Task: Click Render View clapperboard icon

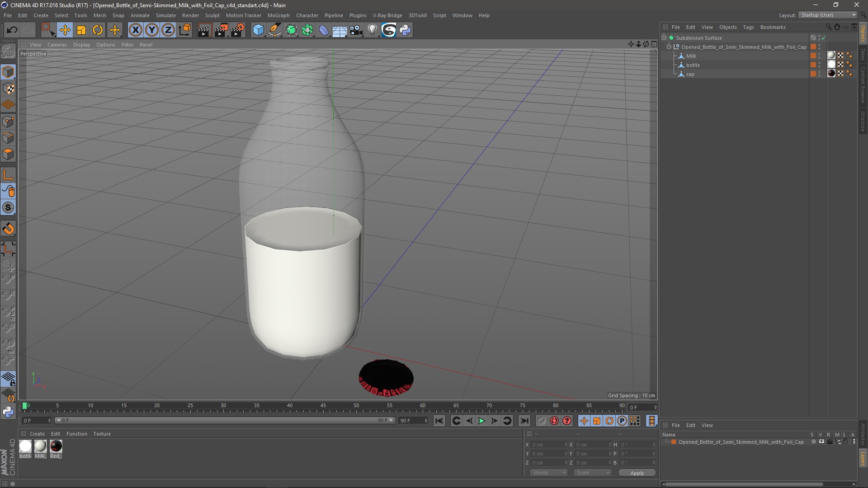Action: 204,30
